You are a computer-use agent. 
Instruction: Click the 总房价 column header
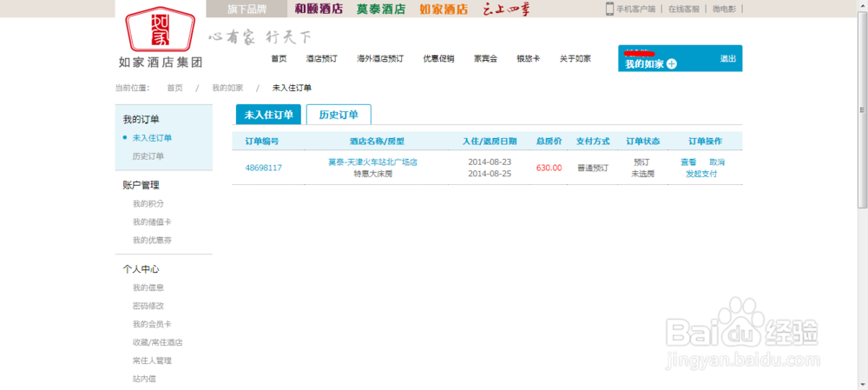click(x=549, y=142)
